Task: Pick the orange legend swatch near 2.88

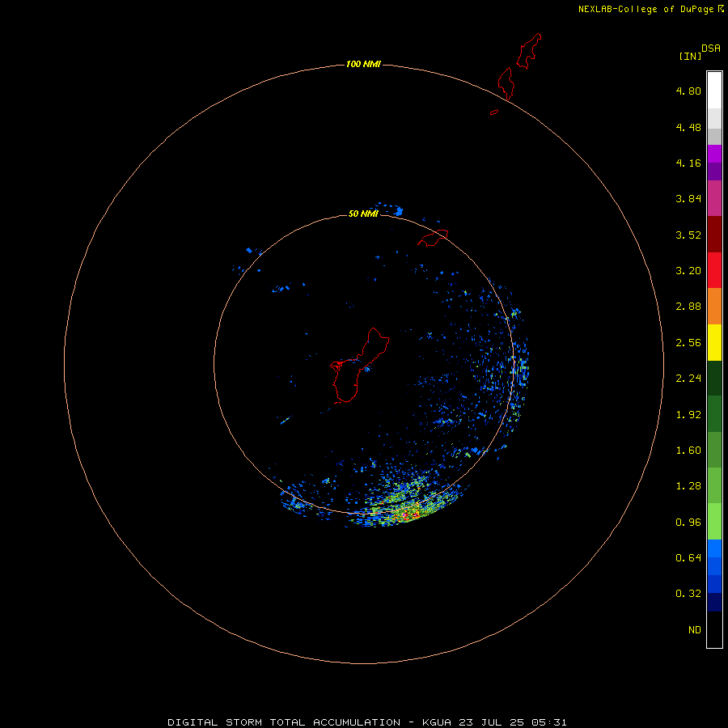Action: [714, 306]
